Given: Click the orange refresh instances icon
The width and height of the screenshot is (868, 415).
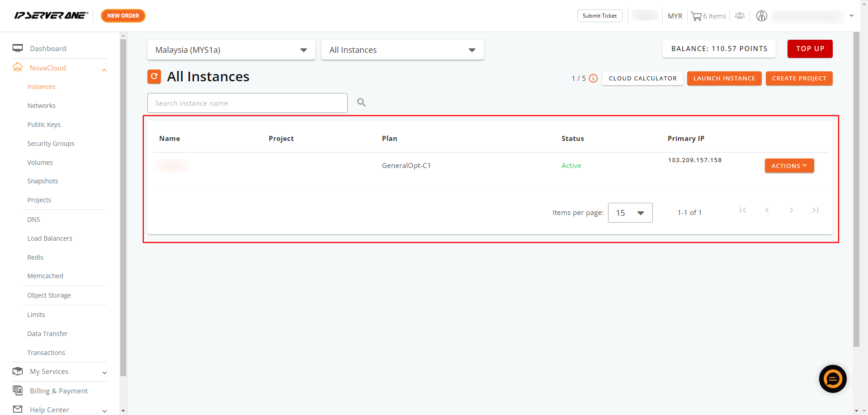Looking at the screenshot, I should tap(154, 77).
